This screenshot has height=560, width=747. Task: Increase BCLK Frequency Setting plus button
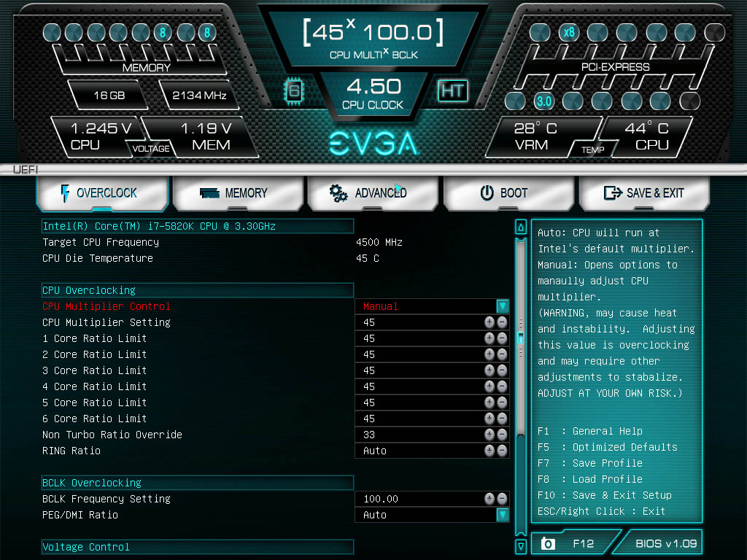(x=489, y=499)
